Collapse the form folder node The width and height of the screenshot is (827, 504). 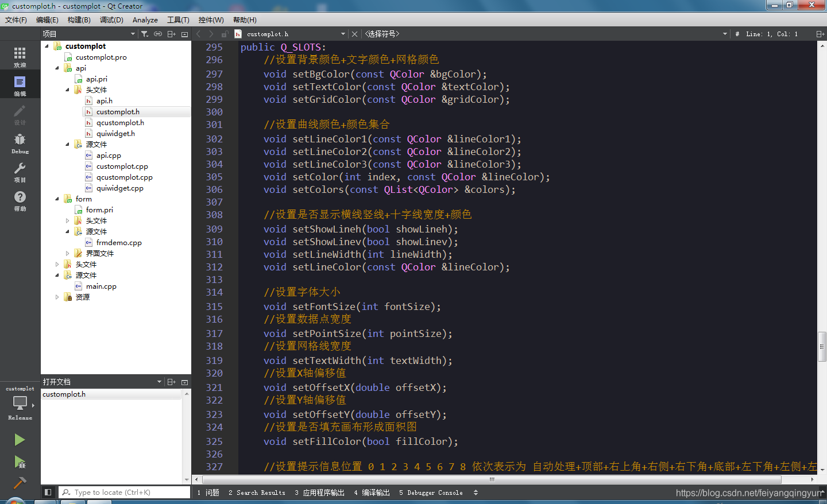point(57,199)
